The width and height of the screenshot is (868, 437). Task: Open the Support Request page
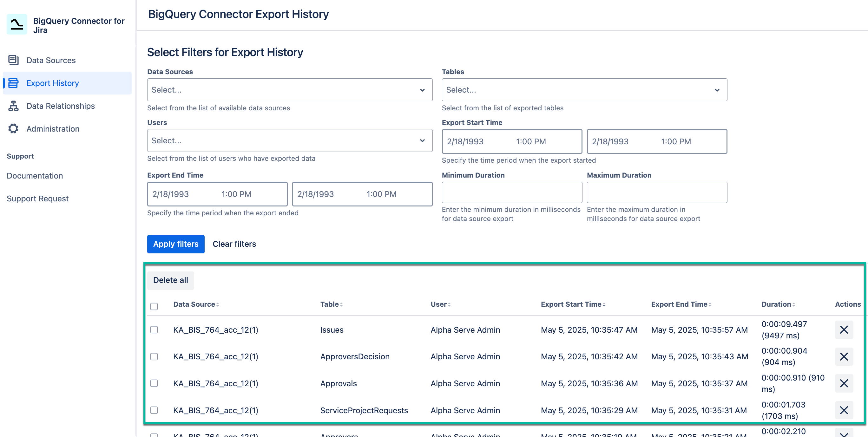(37, 198)
